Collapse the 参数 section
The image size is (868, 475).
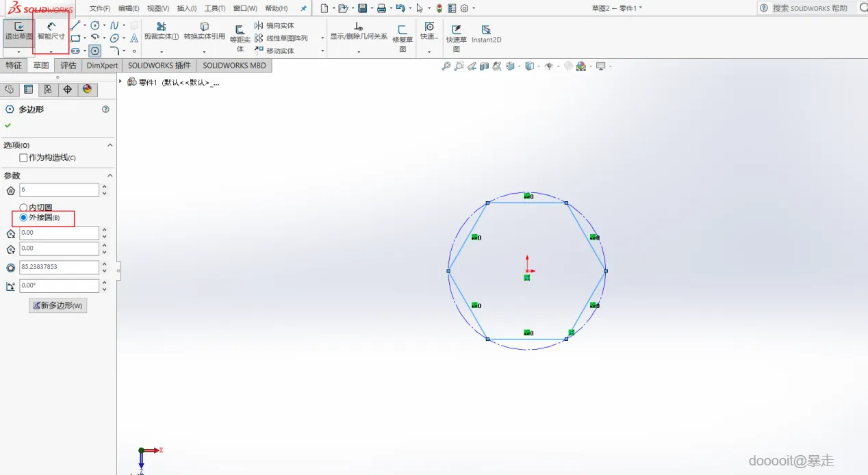coord(110,176)
